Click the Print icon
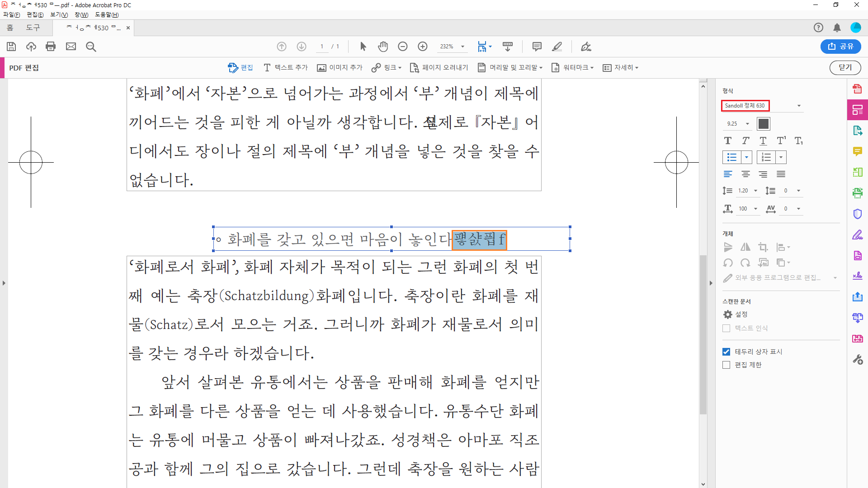868x488 pixels. click(51, 47)
